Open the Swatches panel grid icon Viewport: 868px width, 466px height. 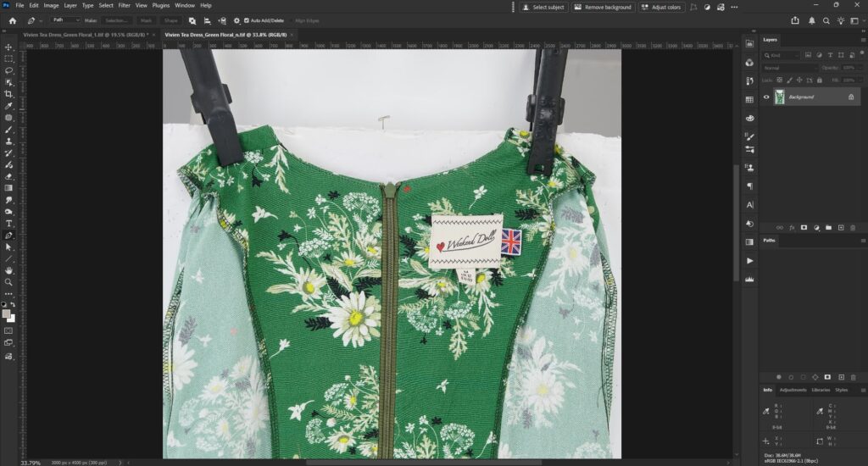click(x=749, y=100)
